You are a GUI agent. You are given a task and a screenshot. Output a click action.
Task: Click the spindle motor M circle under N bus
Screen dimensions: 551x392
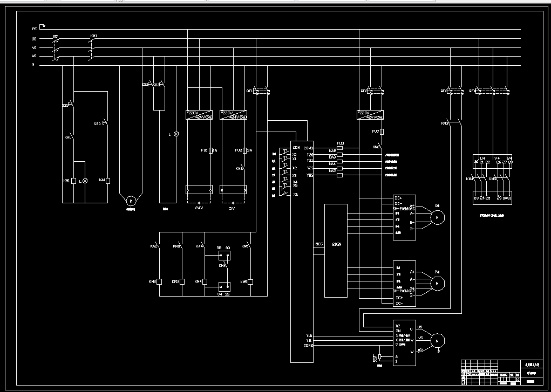click(x=131, y=201)
